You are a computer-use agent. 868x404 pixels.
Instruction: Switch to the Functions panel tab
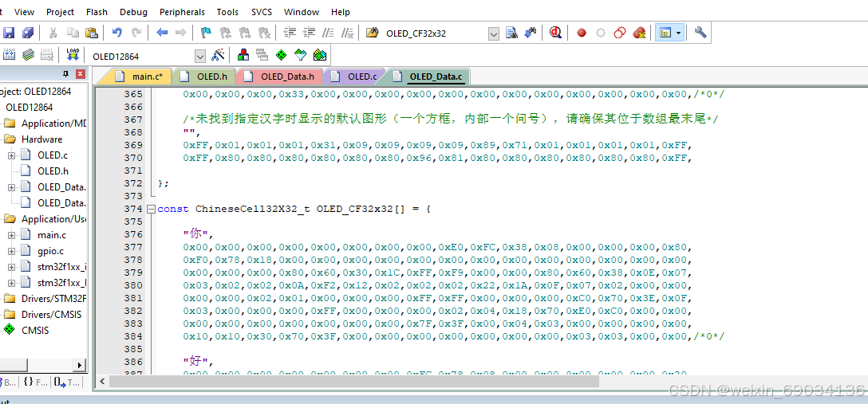(x=36, y=382)
